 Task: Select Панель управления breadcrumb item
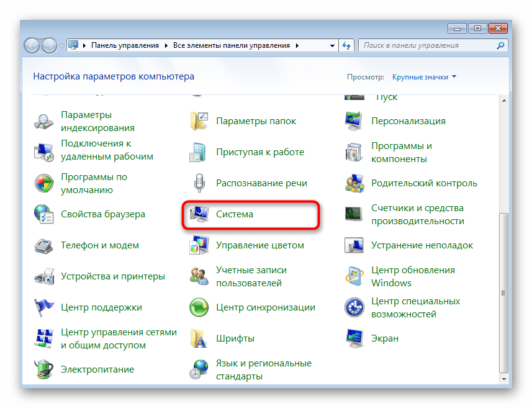click(125, 45)
